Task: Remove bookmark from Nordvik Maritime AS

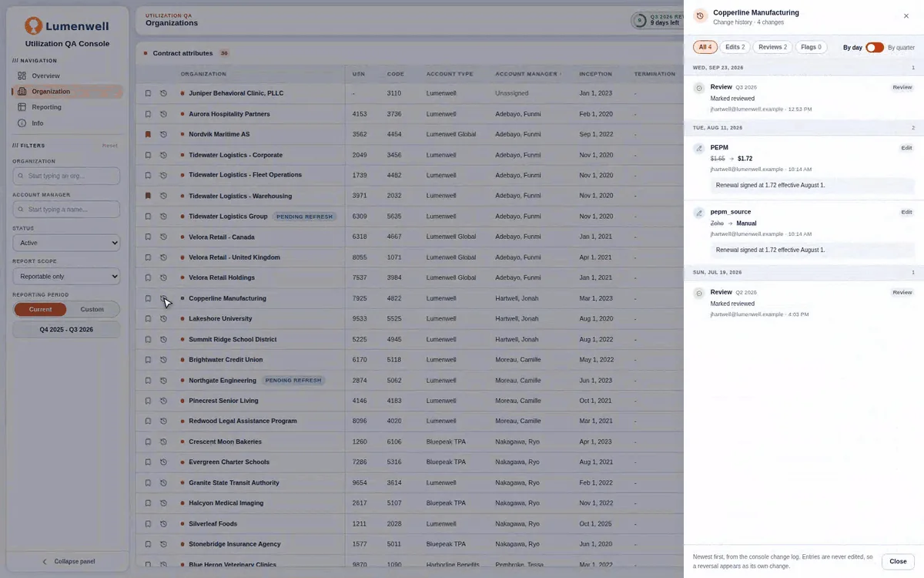Action: click(148, 134)
